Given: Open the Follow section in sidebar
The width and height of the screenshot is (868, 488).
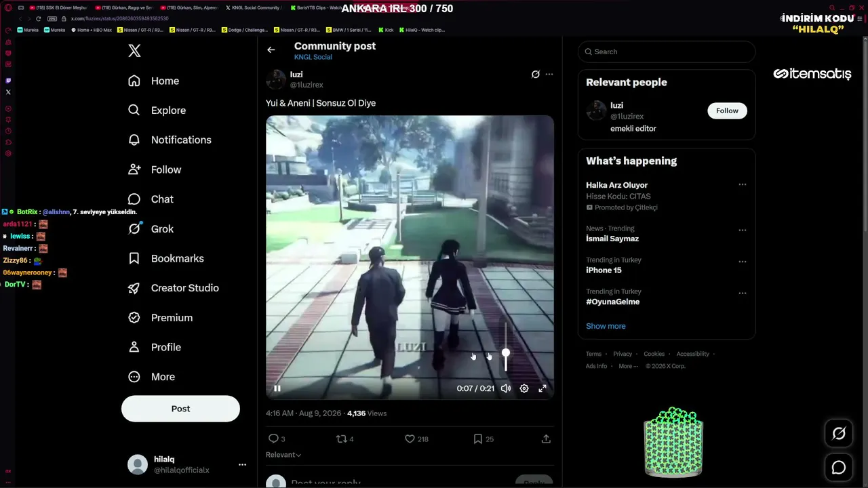Looking at the screenshot, I should click(x=155, y=169).
